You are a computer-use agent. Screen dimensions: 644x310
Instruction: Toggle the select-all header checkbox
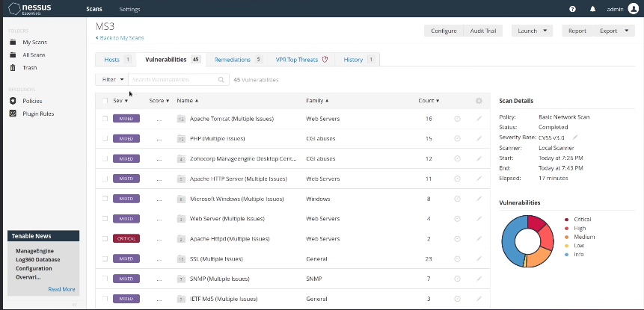pyautogui.click(x=105, y=100)
